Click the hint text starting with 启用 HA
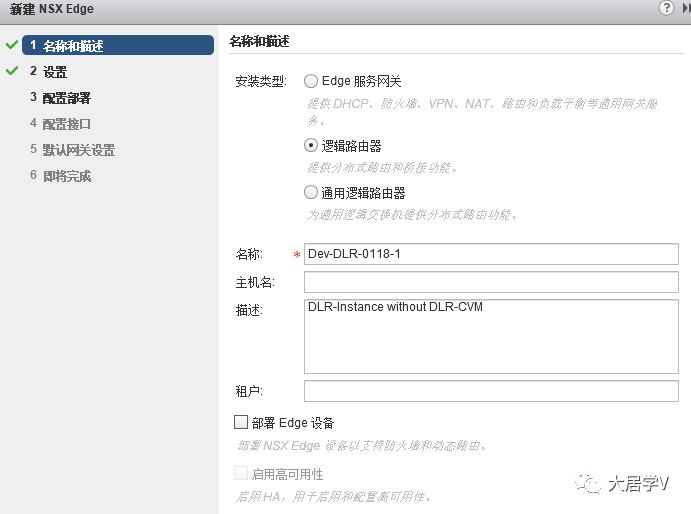This screenshot has height=514, width=691. coord(333,497)
